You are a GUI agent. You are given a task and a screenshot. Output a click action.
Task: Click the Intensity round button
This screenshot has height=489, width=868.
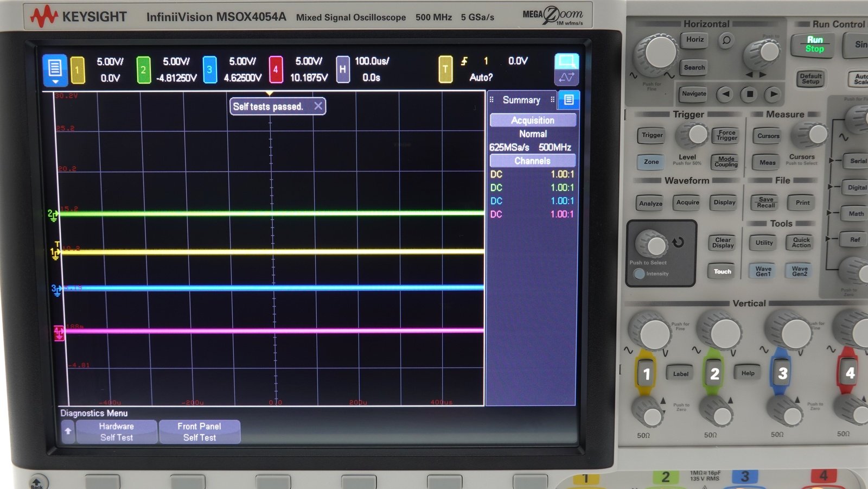639,274
